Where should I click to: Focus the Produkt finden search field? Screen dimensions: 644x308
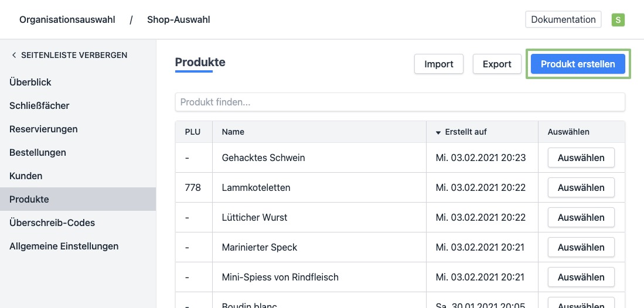(x=400, y=102)
